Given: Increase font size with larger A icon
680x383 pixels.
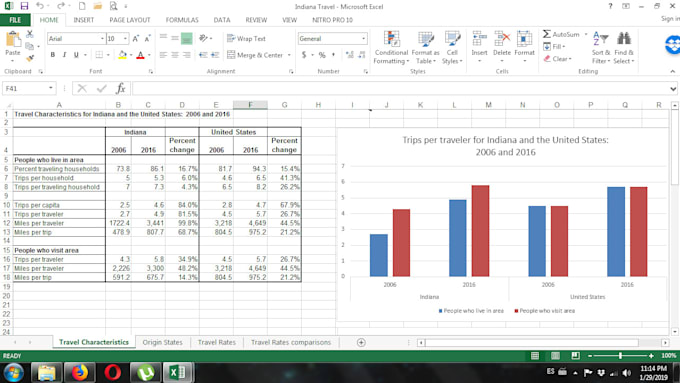Looking at the screenshot, I should pos(136,39).
